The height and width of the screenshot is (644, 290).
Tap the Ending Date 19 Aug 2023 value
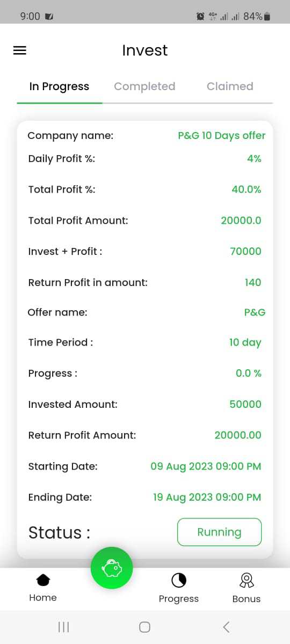(x=207, y=497)
